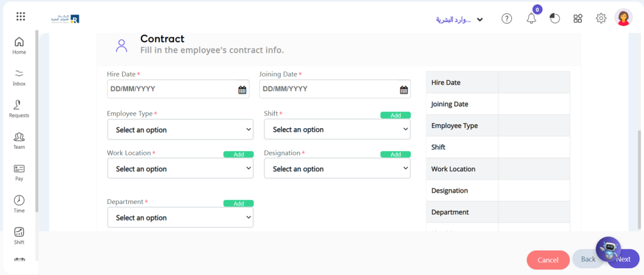The width and height of the screenshot is (644, 275).
Task: Open Inbox from the sidebar
Action: (x=19, y=77)
